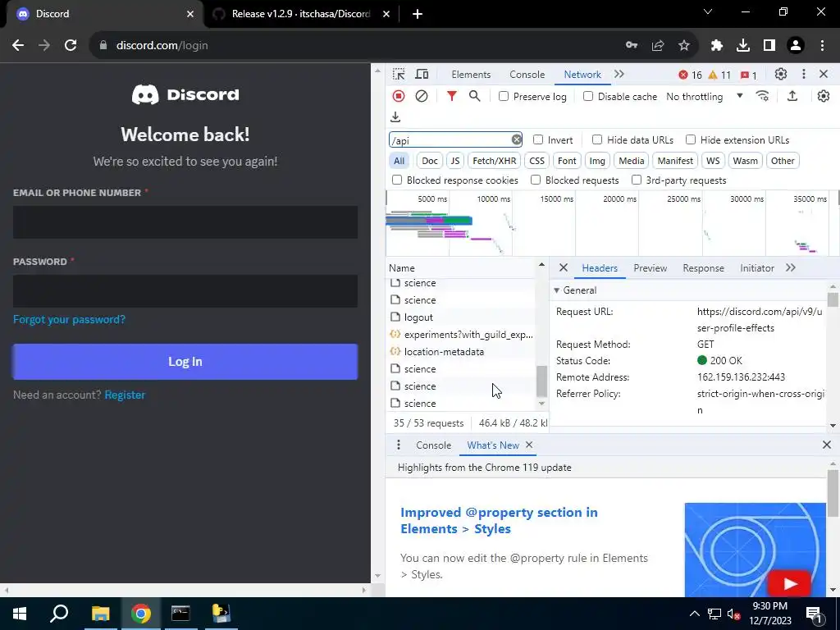Click the share page icon

[x=658, y=46]
